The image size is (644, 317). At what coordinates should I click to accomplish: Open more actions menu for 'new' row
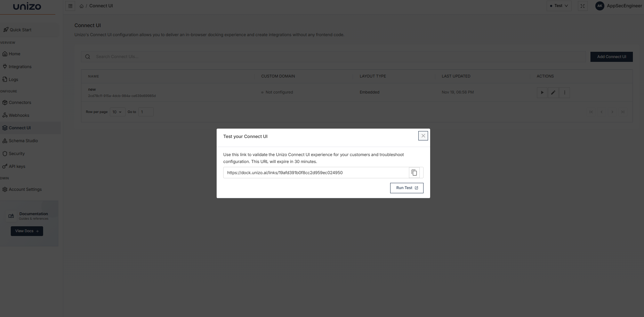[x=564, y=92]
